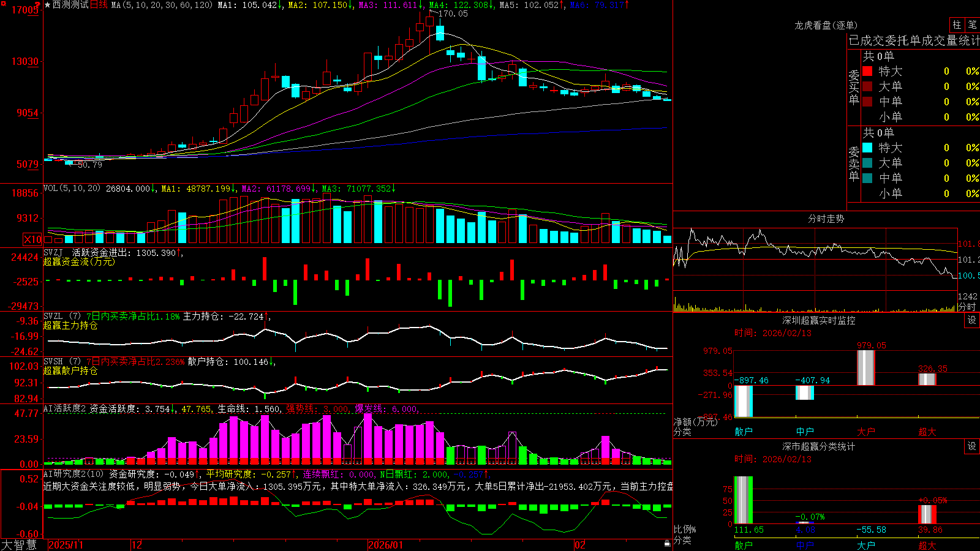980x551 pixels.
Task: Click 中单 row in 委买单 section
Action: (x=921, y=102)
